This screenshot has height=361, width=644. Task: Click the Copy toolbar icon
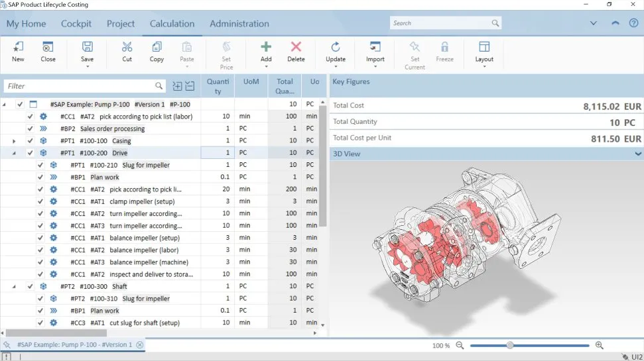pyautogui.click(x=157, y=47)
